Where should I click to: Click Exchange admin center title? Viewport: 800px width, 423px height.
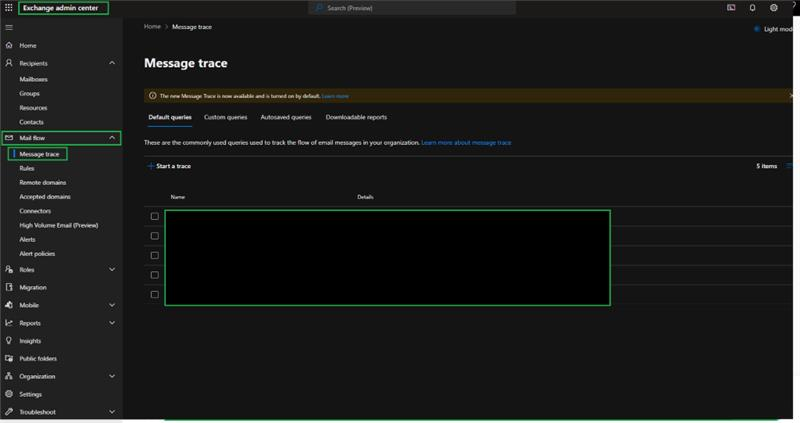pos(61,8)
